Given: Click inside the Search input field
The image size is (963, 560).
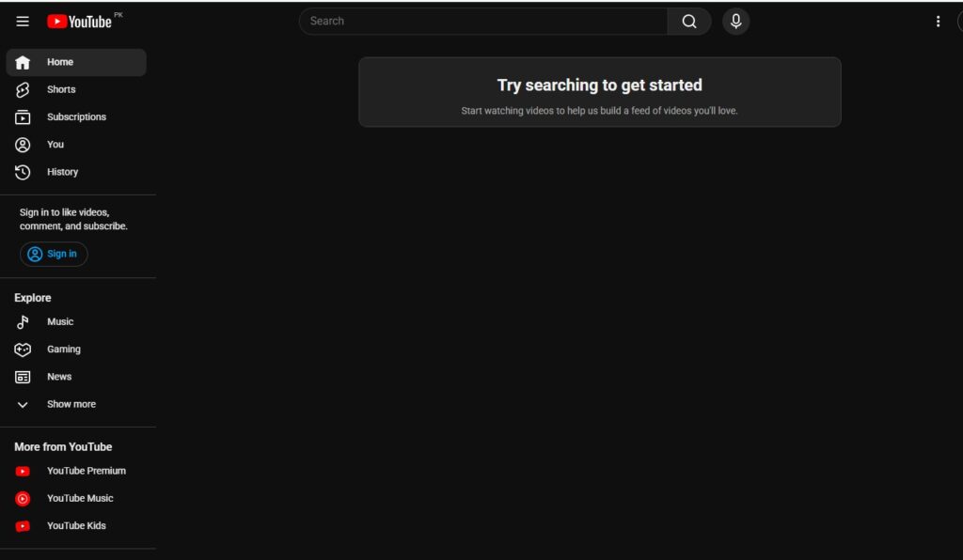Looking at the screenshot, I should (x=480, y=21).
